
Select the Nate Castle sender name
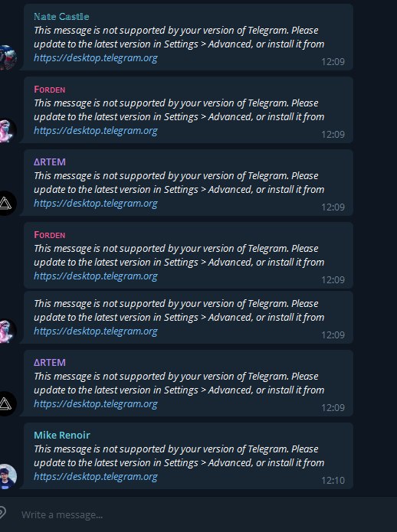(61, 17)
